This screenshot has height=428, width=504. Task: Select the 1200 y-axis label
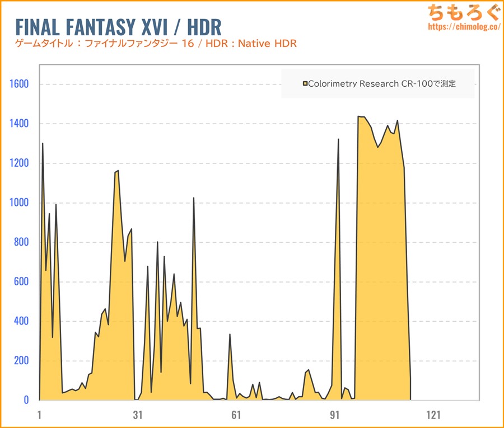(x=17, y=163)
